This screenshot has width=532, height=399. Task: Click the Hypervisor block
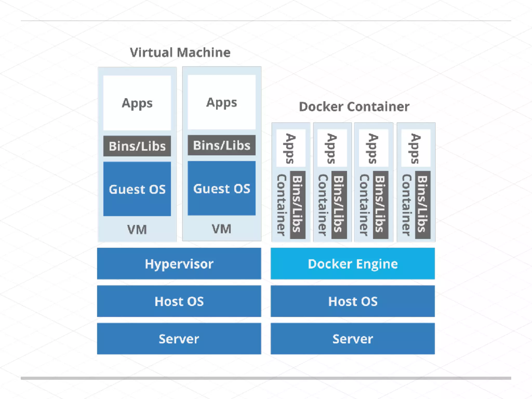(x=179, y=264)
